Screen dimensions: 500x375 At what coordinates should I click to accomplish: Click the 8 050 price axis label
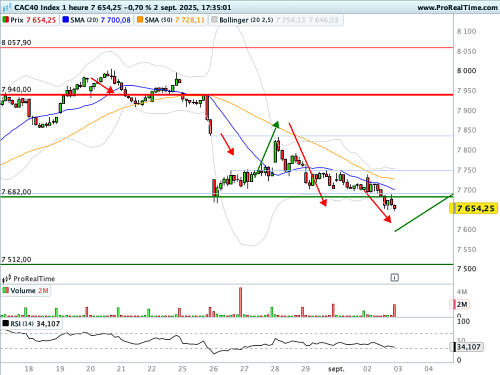pos(466,51)
